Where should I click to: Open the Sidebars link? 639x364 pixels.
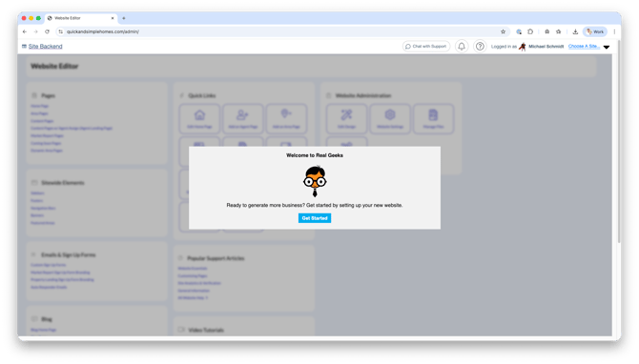[x=37, y=193]
